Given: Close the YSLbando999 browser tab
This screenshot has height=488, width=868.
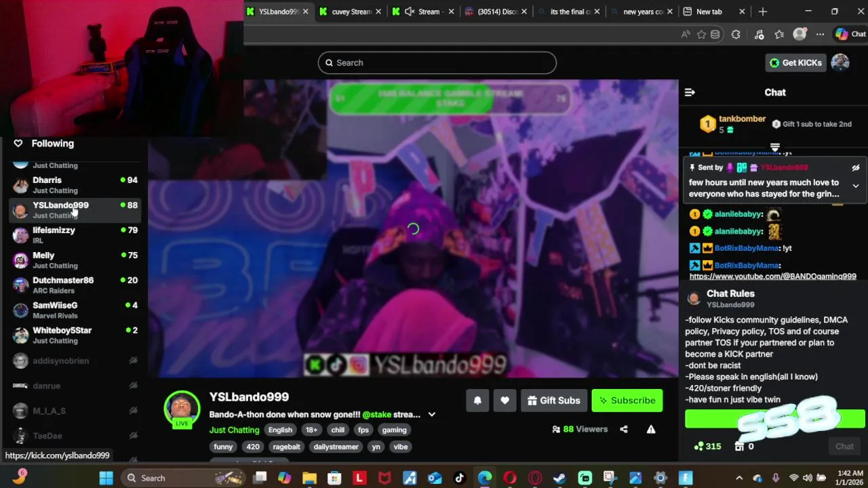Looking at the screenshot, I should point(306,12).
